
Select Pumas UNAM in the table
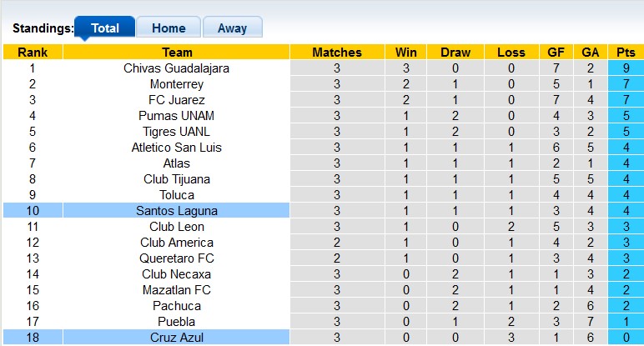[177, 116]
